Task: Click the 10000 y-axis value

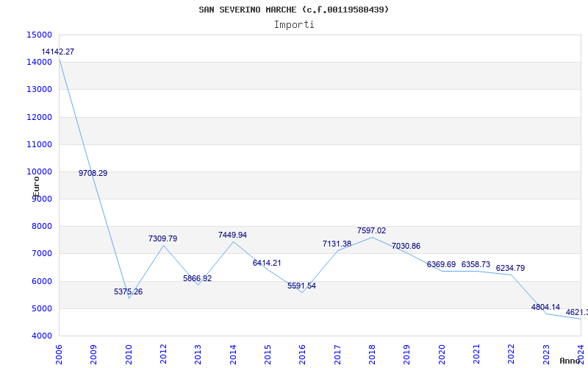Action: pyautogui.click(x=40, y=172)
